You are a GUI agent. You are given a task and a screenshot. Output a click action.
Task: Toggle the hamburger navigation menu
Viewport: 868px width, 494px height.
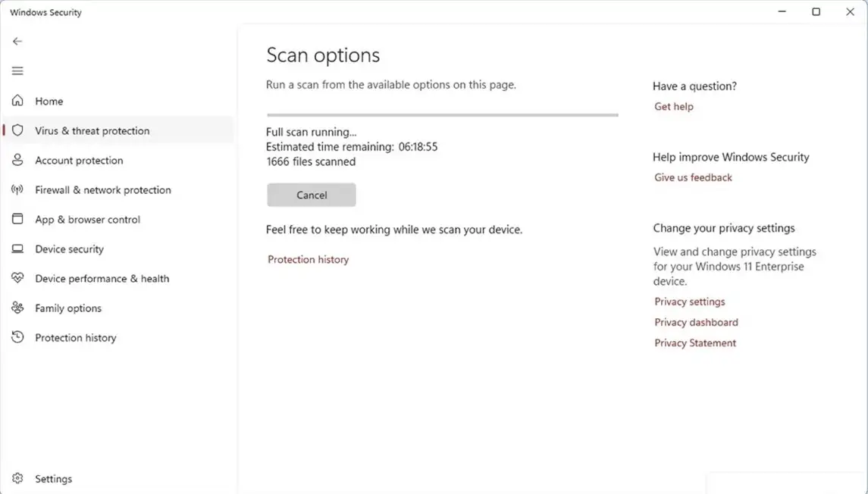pyautogui.click(x=17, y=71)
